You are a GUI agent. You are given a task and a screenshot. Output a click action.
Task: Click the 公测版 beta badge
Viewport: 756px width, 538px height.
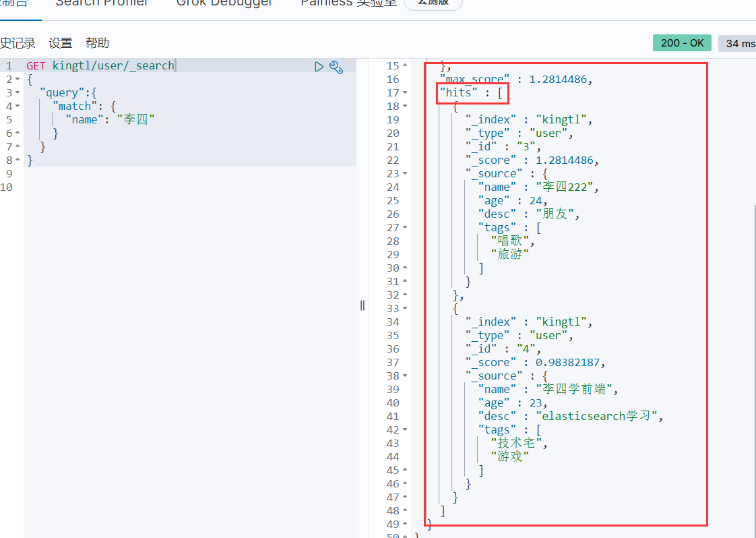click(x=433, y=3)
